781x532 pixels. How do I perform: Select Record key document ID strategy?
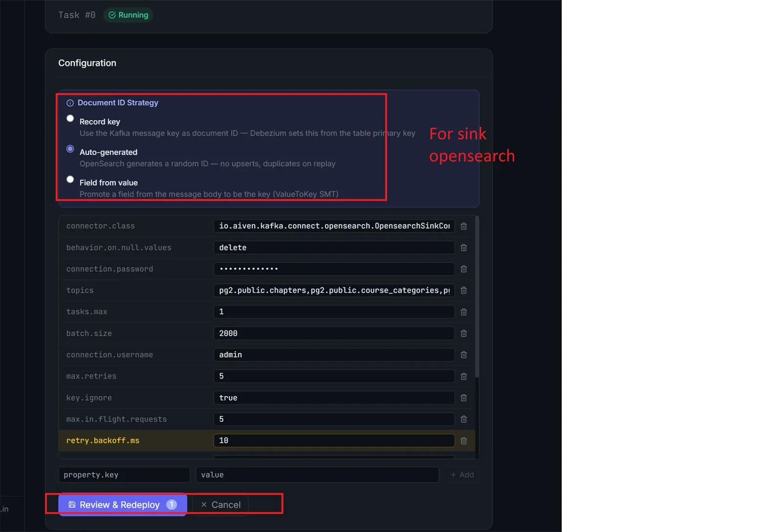point(70,119)
